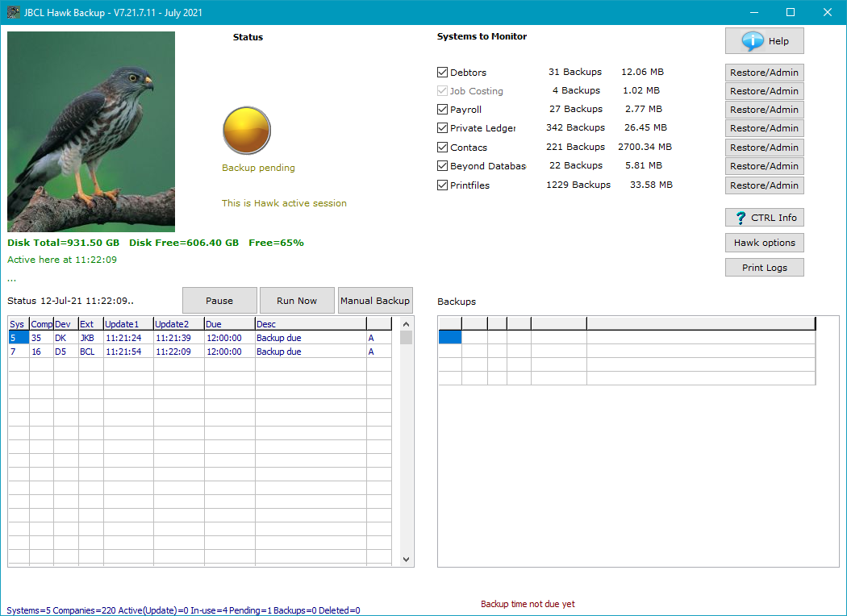The image size is (847, 616).
Task: Disable the Printfiles checkbox
Action: click(442, 185)
